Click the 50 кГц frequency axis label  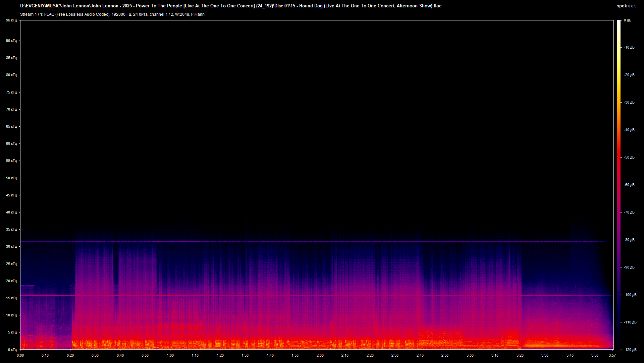pyautogui.click(x=11, y=178)
